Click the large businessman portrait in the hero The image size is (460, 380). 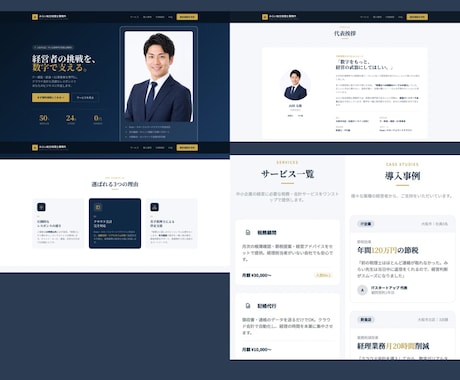tap(159, 77)
